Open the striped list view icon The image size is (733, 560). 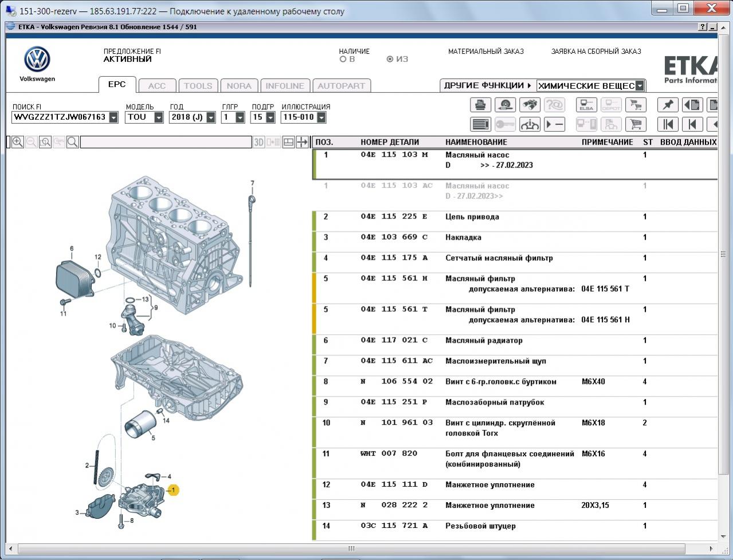(x=480, y=124)
